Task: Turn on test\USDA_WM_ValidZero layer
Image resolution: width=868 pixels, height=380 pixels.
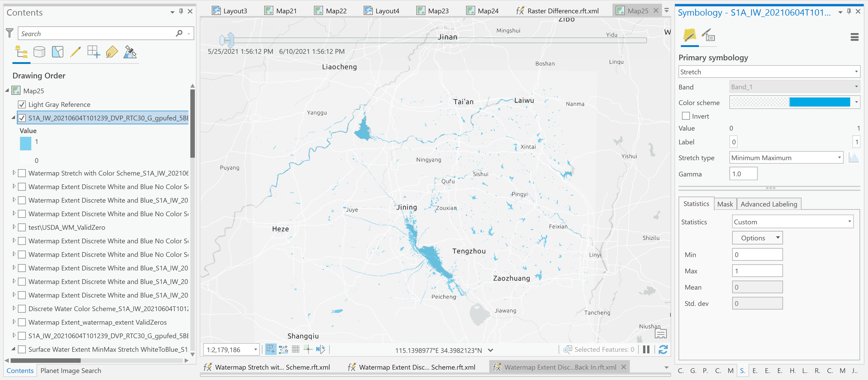Action: pos(22,228)
